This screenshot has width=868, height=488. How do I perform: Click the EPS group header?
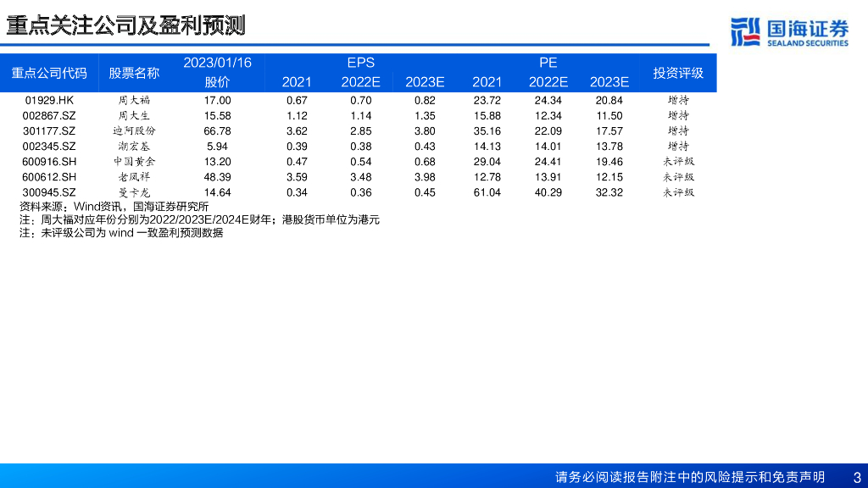pyautogui.click(x=361, y=63)
